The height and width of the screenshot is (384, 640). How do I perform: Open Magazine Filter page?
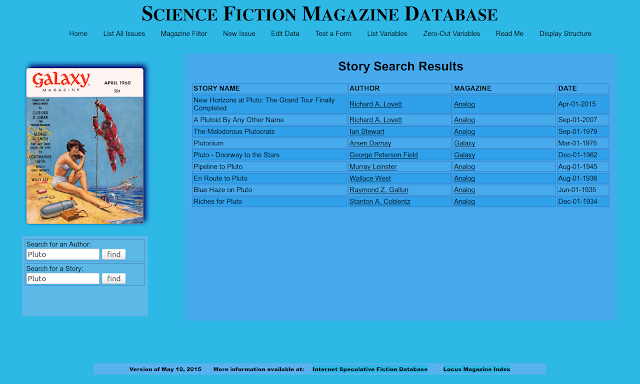click(x=184, y=33)
